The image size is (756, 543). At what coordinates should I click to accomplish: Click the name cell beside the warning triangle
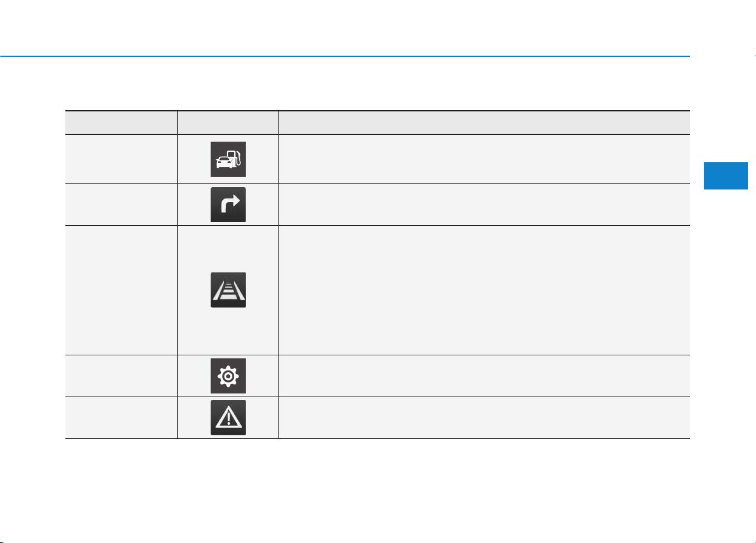pos(121,418)
